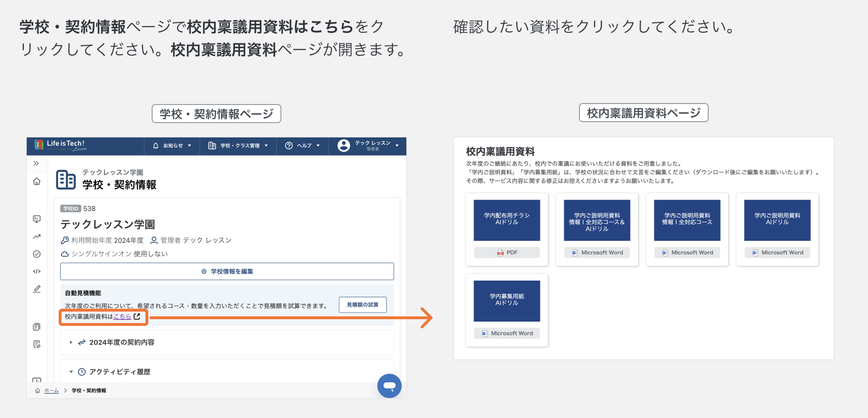868x418 pixels.
Task: Click the document-with-pen sidebar icon
Action: [x=37, y=345]
